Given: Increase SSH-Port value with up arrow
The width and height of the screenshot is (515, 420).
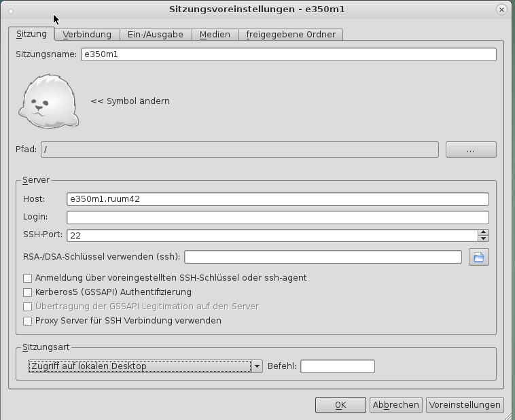Looking at the screenshot, I should [x=483, y=232].
